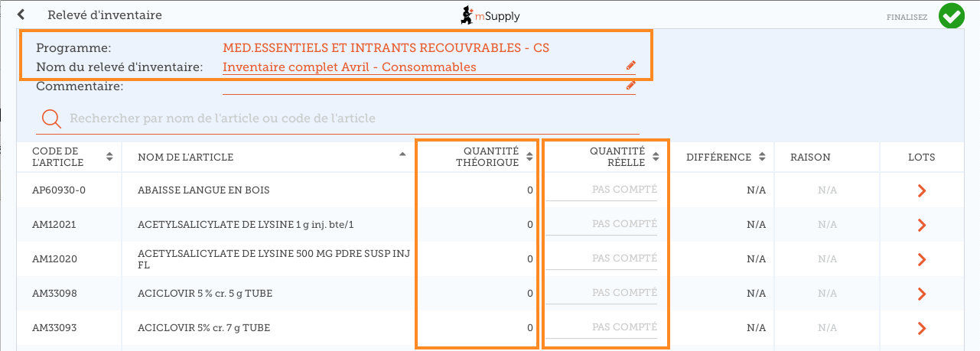980x351 pixels.
Task: Open lots arrow for ACICLOVIR 7 g TUBE
Action: [x=921, y=328]
